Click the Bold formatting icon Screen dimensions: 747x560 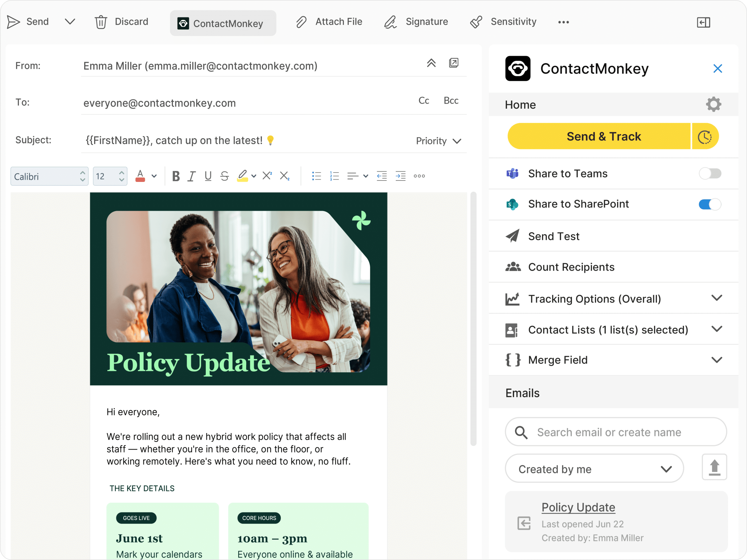(176, 176)
